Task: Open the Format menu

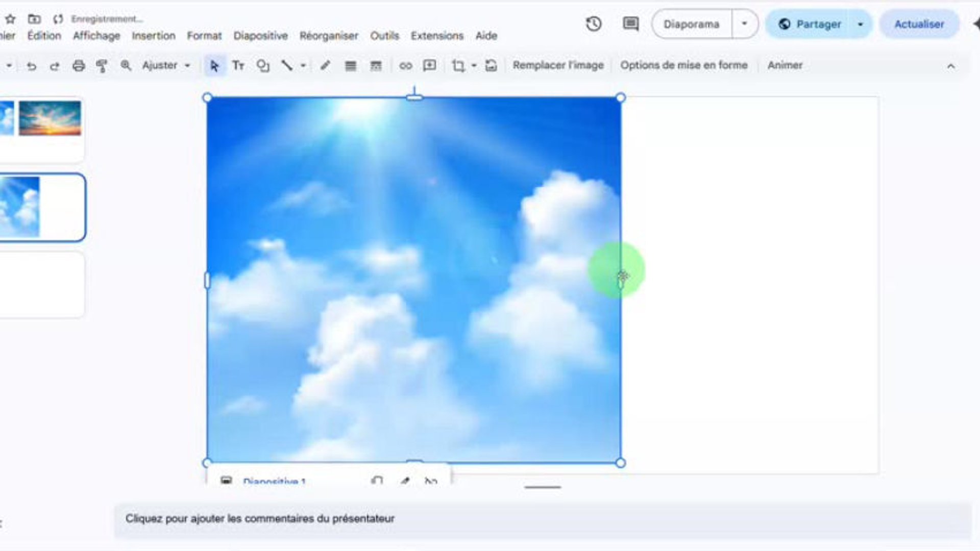Action: pyautogui.click(x=204, y=36)
